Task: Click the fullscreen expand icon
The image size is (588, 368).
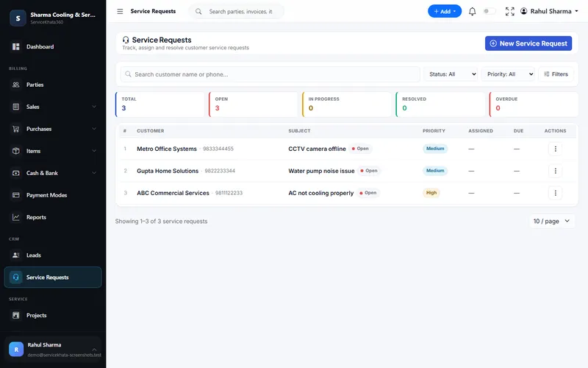Action: click(x=509, y=11)
